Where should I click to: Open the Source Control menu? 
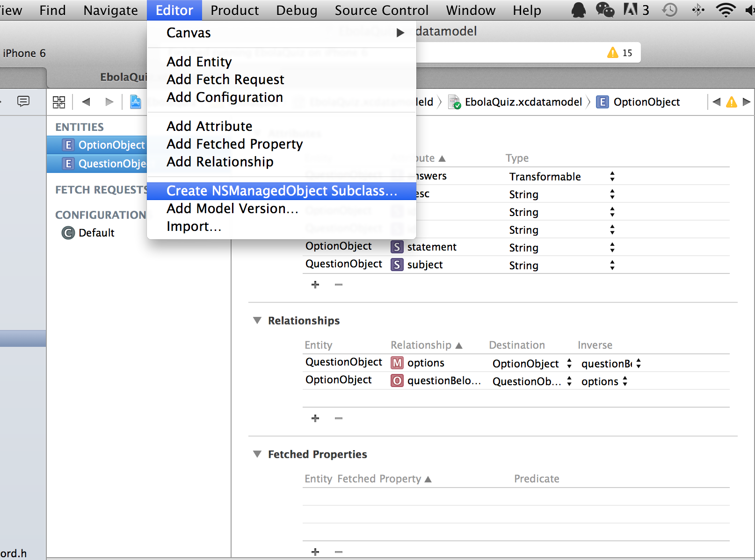point(381,10)
